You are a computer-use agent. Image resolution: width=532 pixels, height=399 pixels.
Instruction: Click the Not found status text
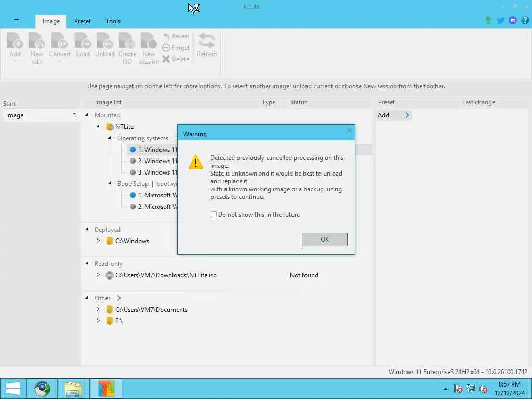304,275
